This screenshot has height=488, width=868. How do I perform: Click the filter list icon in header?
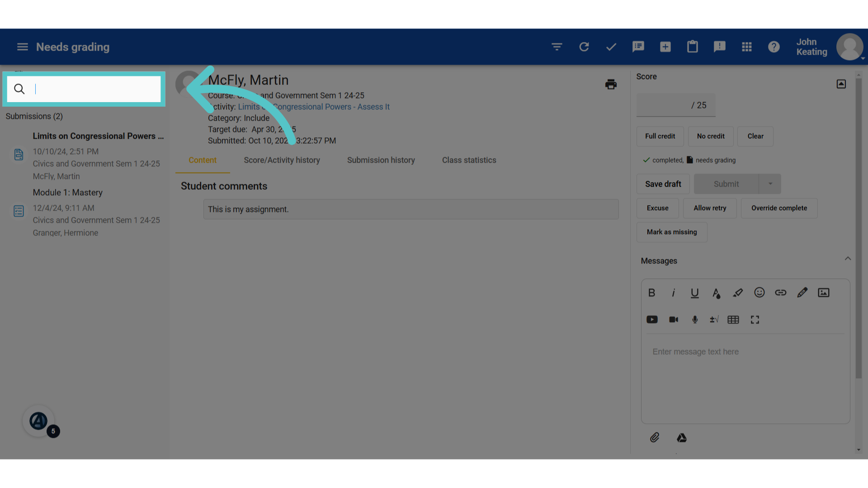point(557,47)
